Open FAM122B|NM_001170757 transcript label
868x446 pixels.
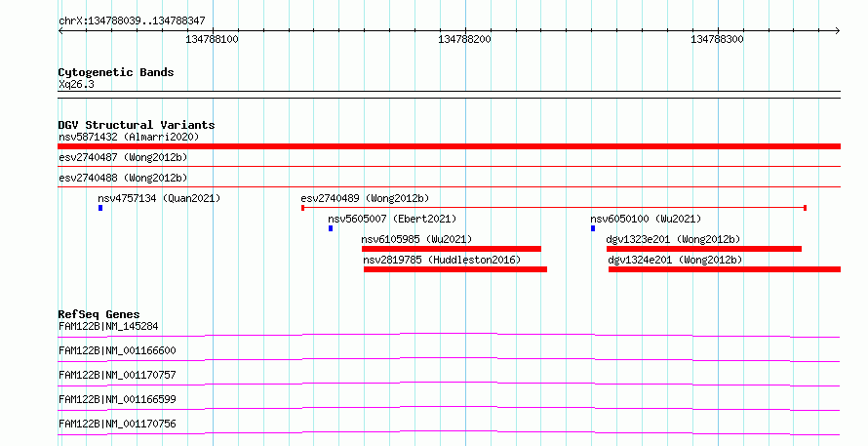coord(117,375)
